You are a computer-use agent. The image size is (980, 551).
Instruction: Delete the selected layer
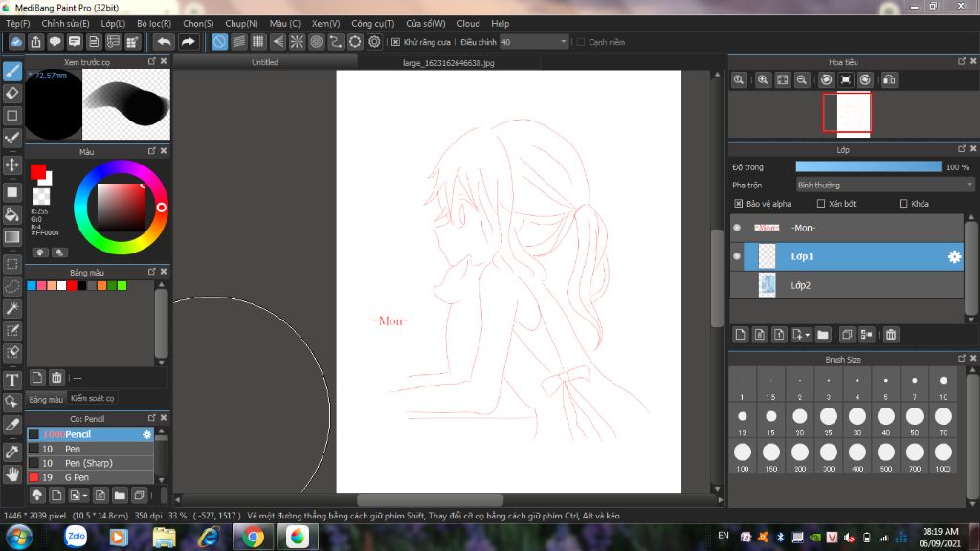891,335
